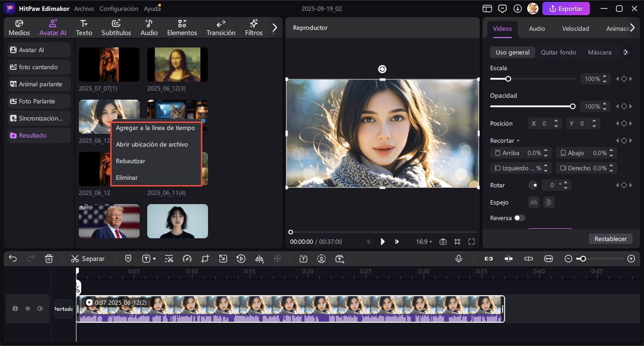Take a snapshot with the camera icon

pos(443,242)
